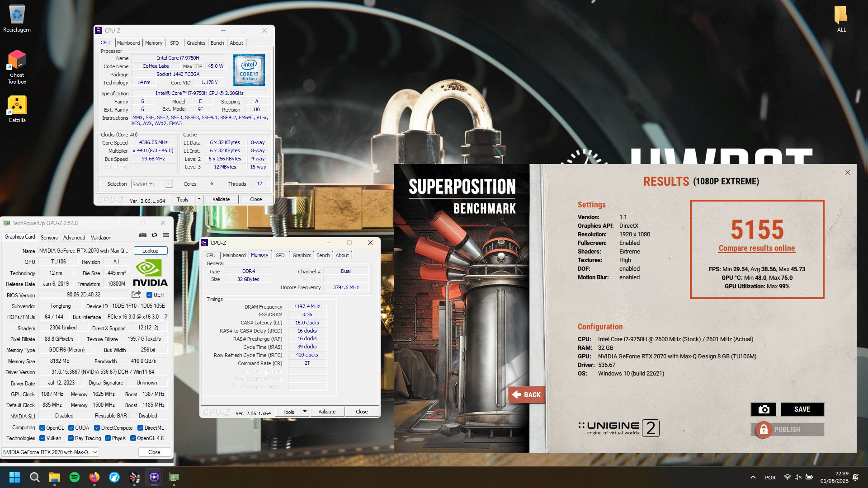Open the Socket #1 selection dropdown
The height and width of the screenshot is (488, 868).
click(x=152, y=184)
